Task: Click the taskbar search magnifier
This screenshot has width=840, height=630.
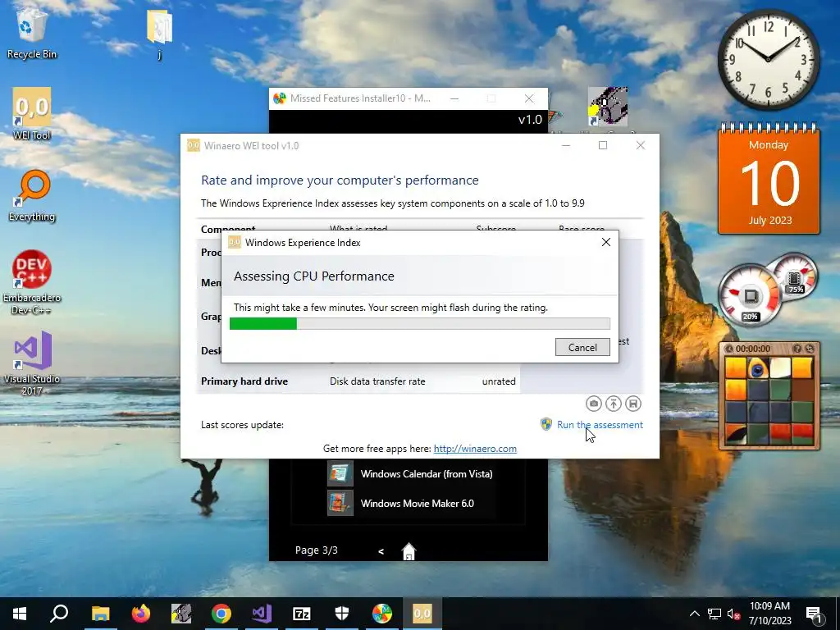Action: (59, 614)
